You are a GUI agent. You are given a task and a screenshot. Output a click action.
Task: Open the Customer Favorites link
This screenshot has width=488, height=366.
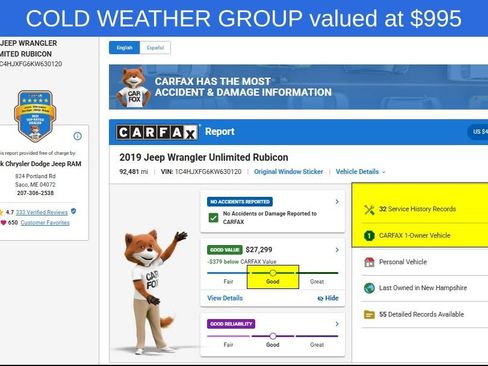pyautogui.click(x=45, y=223)
